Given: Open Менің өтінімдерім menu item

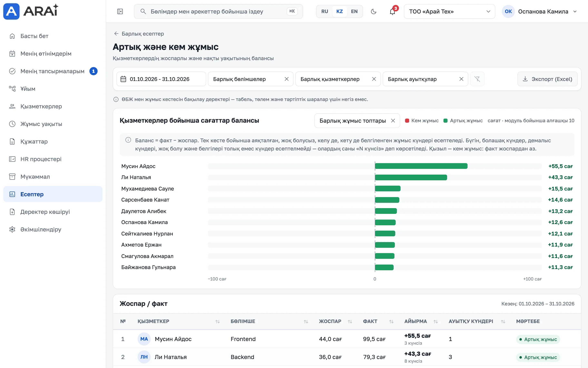Looking at the screenshot, I should 53,54.
